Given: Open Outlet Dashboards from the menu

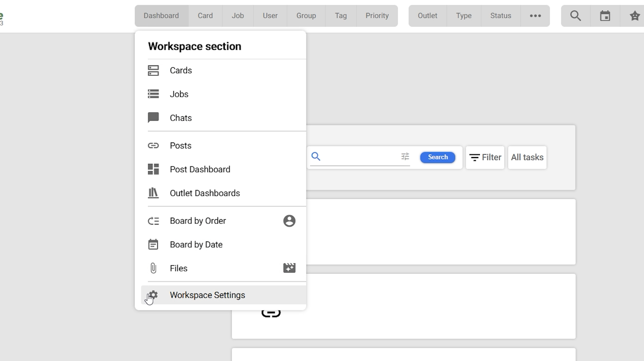Looking at the screenshot, I should 205,193.
